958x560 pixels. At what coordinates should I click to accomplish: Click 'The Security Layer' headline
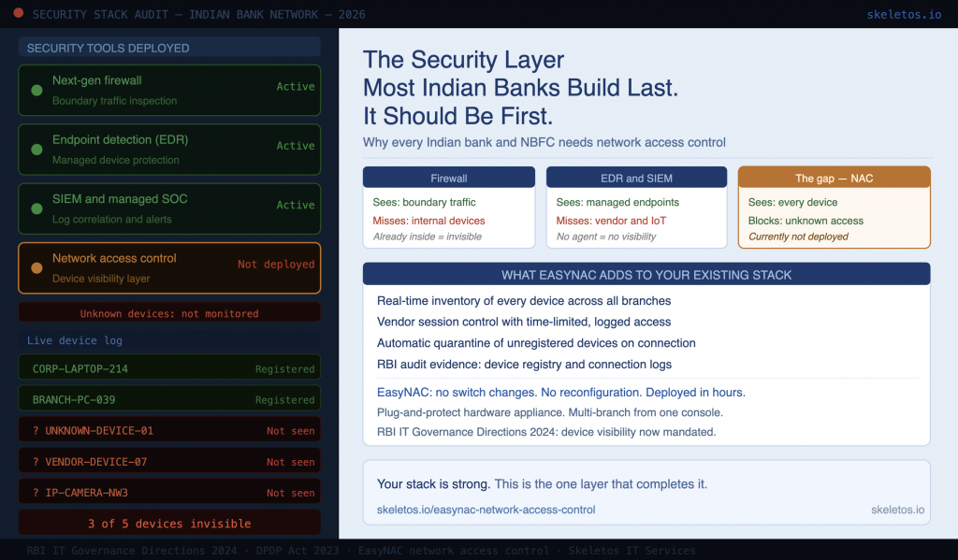463,60
